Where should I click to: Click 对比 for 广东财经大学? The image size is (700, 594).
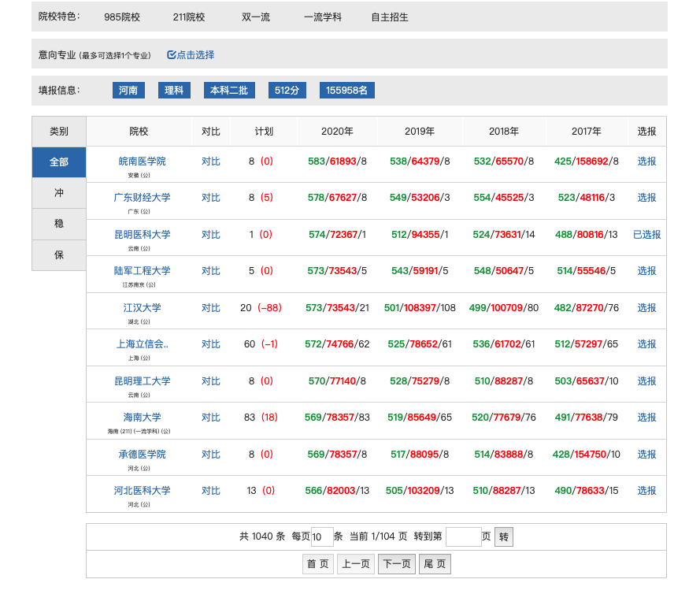coord(211,198)
